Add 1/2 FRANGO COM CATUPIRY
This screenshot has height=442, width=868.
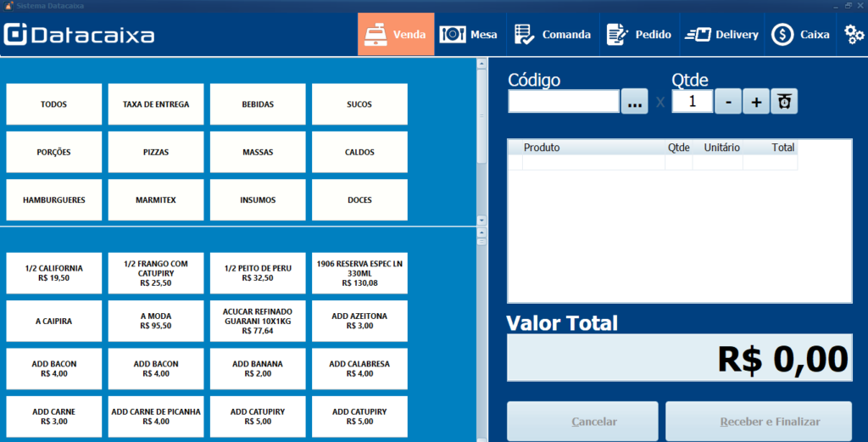(x=156, y=273)
